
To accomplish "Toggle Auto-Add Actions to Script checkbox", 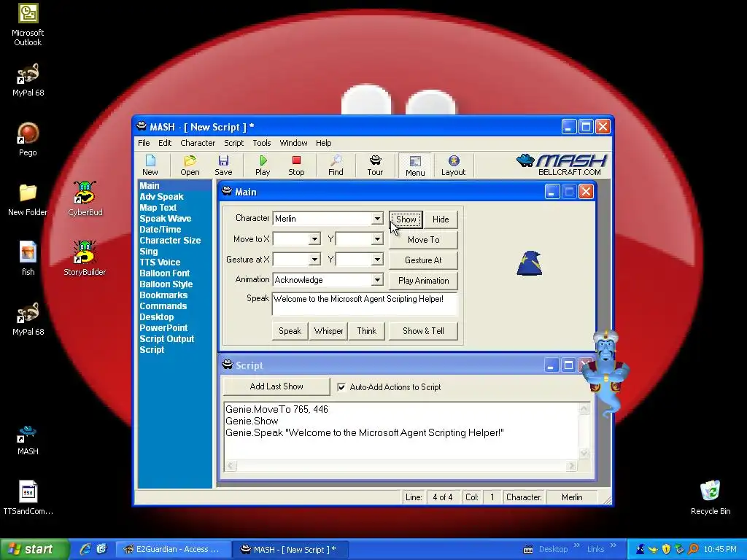I will coord(341,387).
